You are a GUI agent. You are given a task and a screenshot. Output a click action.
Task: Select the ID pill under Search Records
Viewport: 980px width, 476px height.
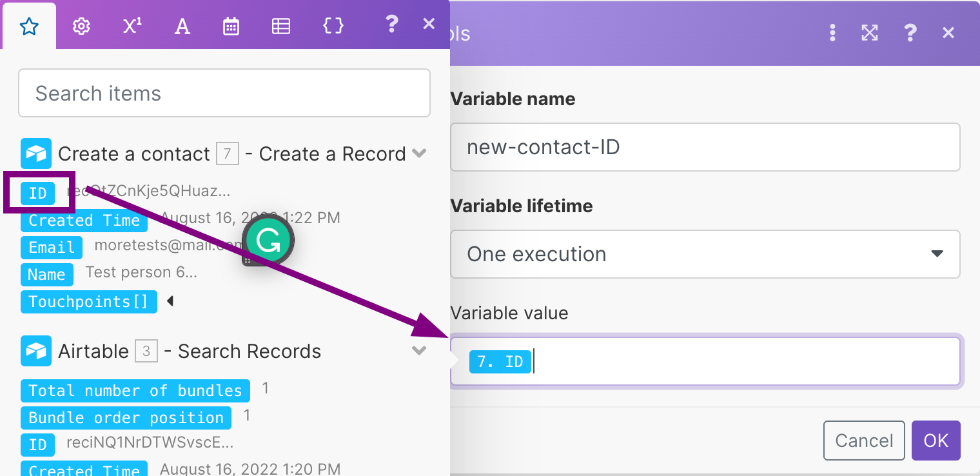37,445
